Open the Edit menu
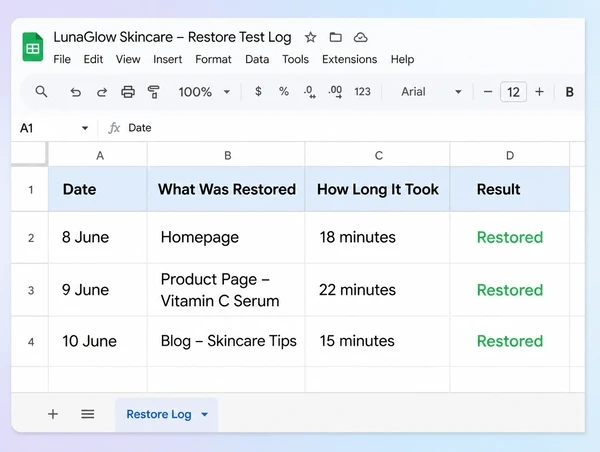The width and height of the screenshot is (600, 452). (x=93, y=59)
